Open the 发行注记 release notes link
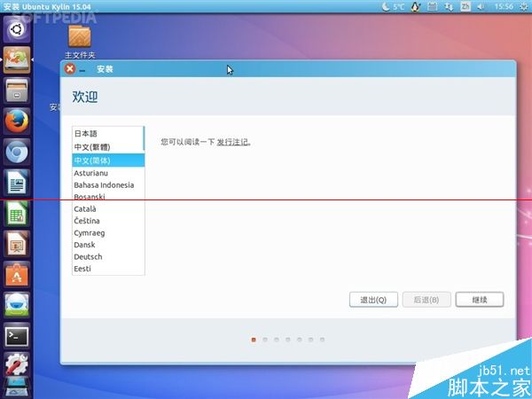 (232, 142)
